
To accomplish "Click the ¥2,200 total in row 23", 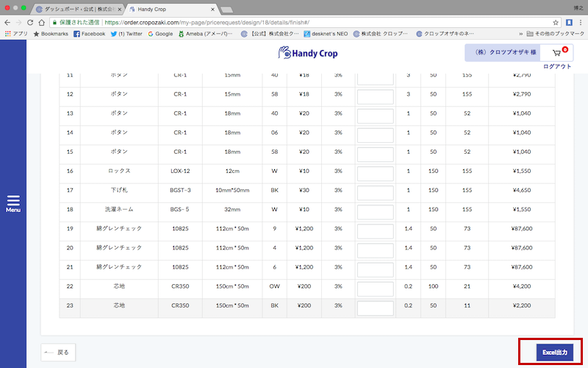I will point(522,305).
